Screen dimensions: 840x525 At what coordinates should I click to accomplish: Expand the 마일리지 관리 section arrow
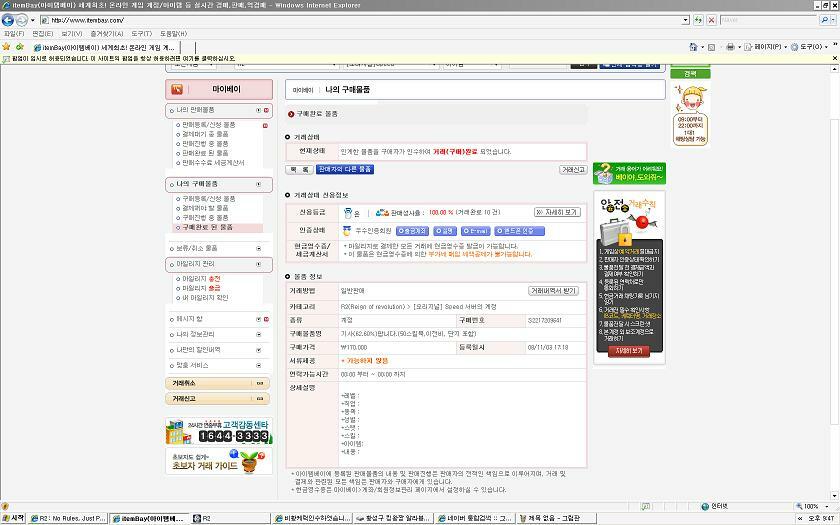point(259,265)
